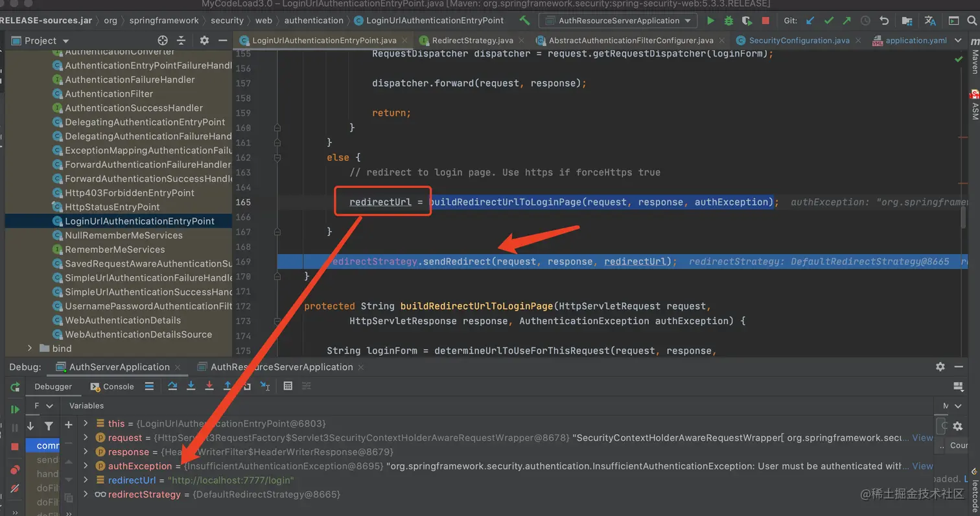Hide the Project tool window

tap(222, 40)
